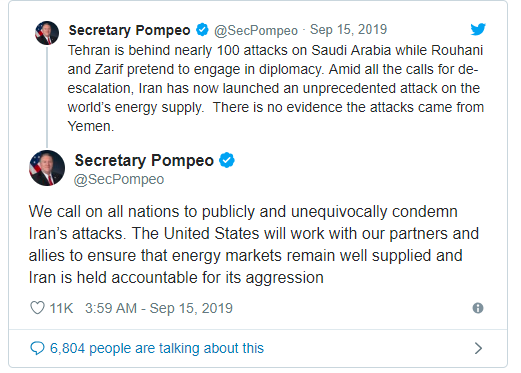This screenshot has width=521, height=373.
Task: Click the Secretary Pompeo name in parent tweet
Action: point(129,30)
